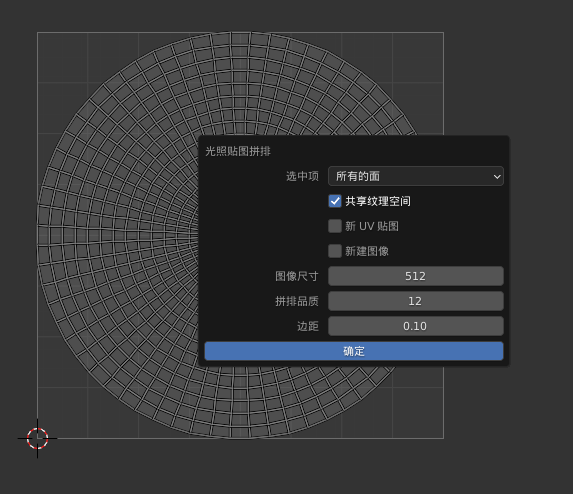
Task: Enable the 新建图像 checkbox
Action: 335,251
